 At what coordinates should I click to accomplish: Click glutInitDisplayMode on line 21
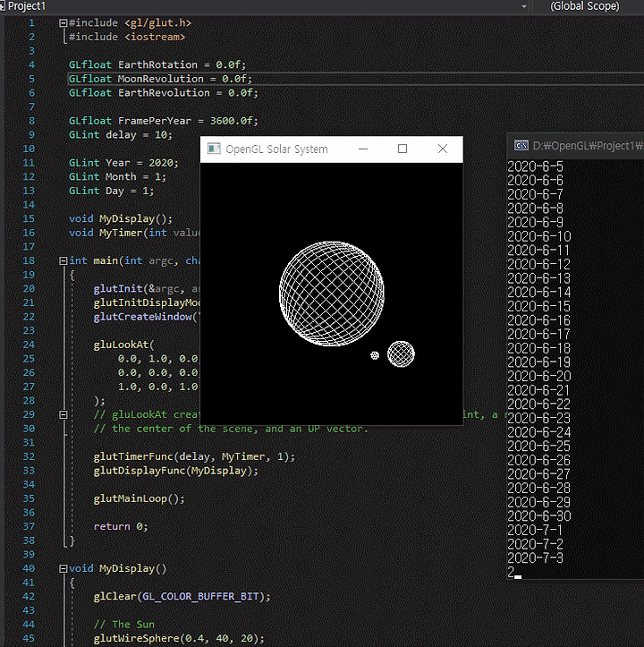(x=147, y=302)
